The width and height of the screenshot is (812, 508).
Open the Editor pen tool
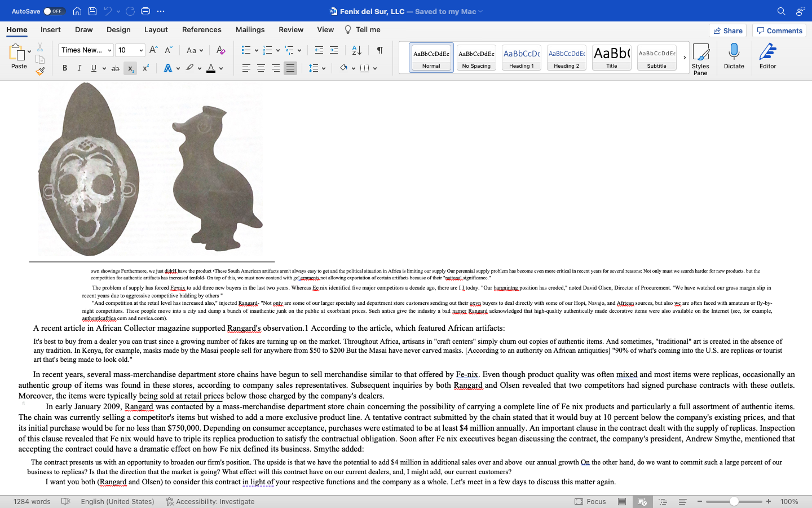[767, 56]
